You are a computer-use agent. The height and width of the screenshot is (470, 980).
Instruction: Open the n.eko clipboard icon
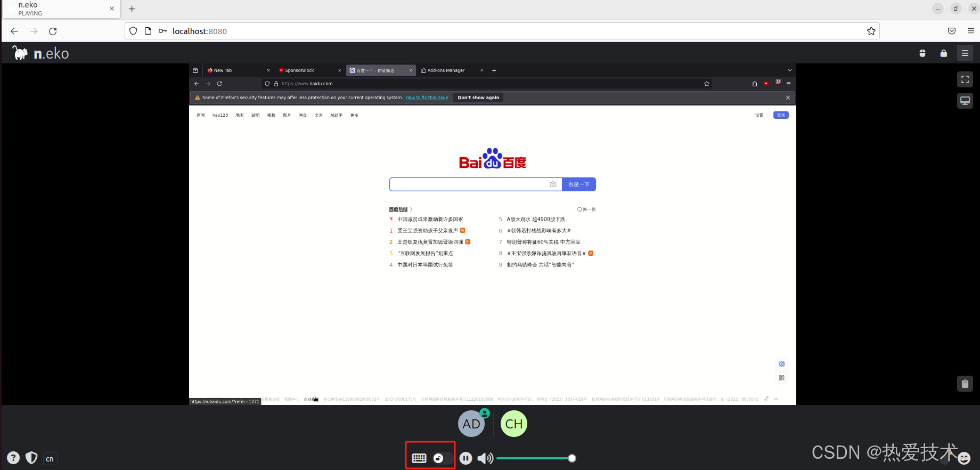coord(965,384)
